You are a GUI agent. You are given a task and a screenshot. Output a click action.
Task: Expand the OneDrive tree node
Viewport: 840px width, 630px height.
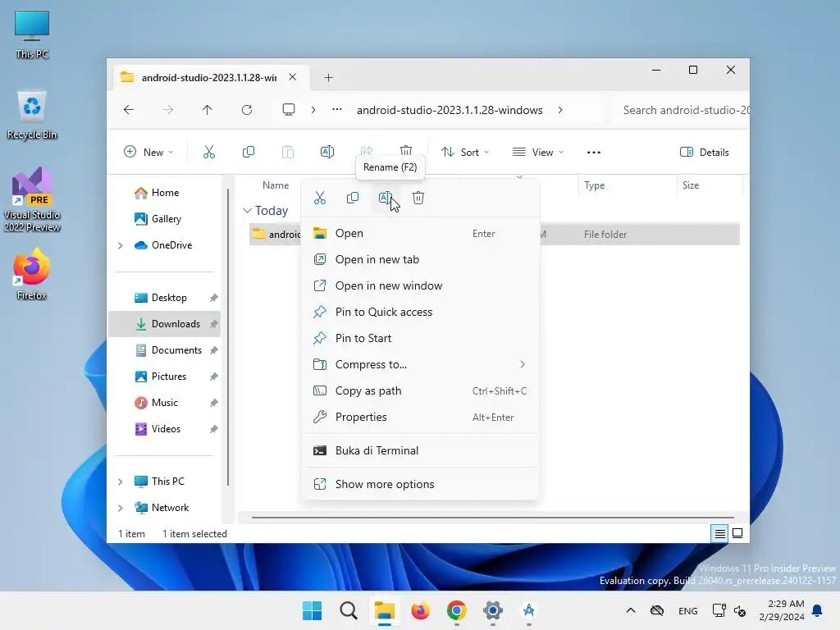(121, 245)
